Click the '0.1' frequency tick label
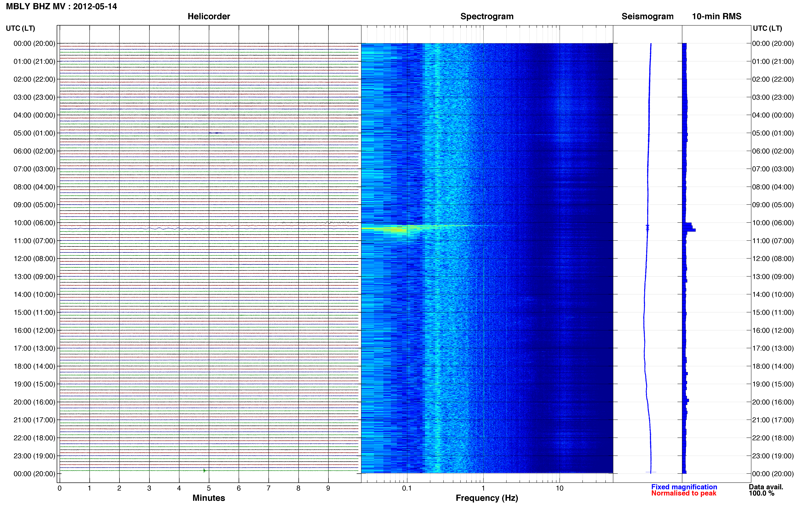The height and width of the screenshot is (508, 812). click(407, 488)
